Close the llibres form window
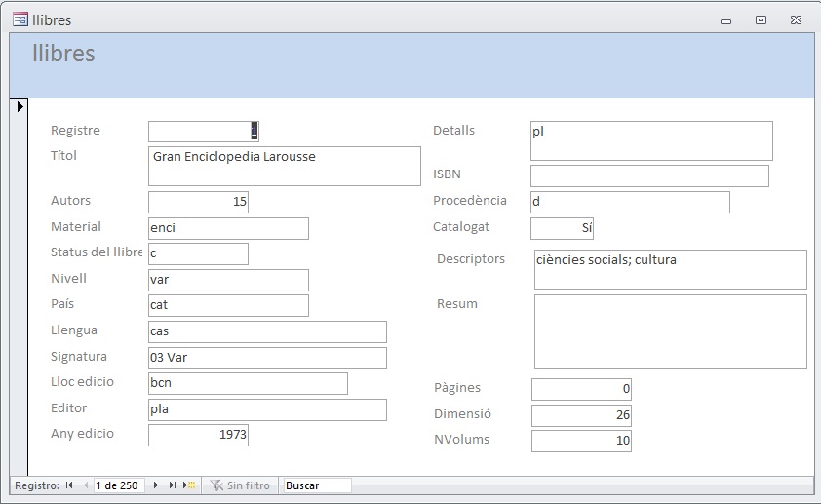 [796, 19]
